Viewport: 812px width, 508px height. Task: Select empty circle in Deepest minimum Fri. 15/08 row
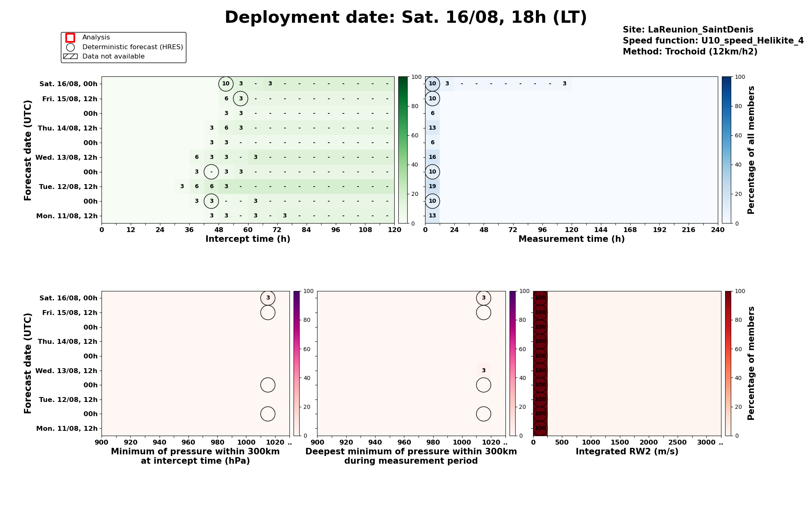[x=483, y=313]
